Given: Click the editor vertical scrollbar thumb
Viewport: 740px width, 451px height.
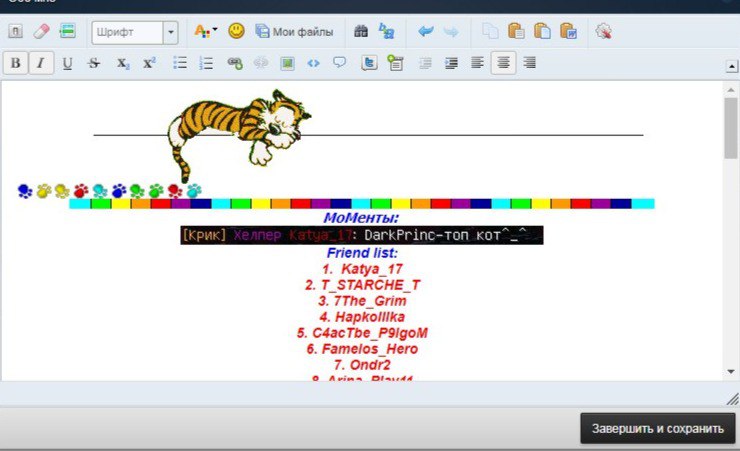Looking at the screenshot, I should [x=731, y=128].
